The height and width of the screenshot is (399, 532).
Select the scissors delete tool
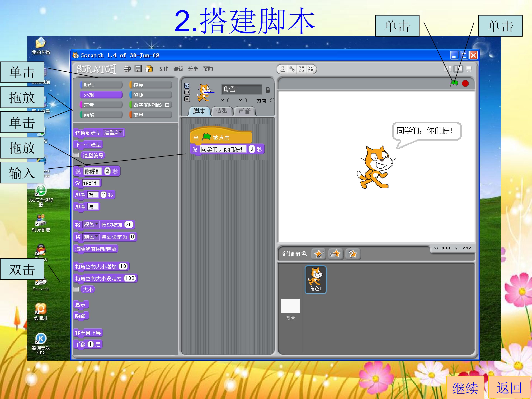[x=292, y=69]
